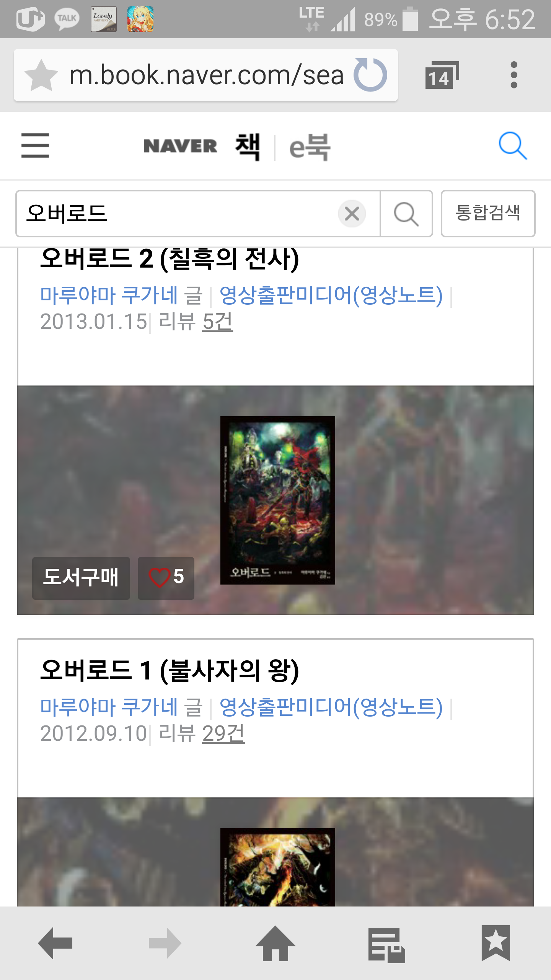Screen dimensions: 551x980
Task: Open the hamburger menu in the Naver header
Action: click(x=35, y=145)
